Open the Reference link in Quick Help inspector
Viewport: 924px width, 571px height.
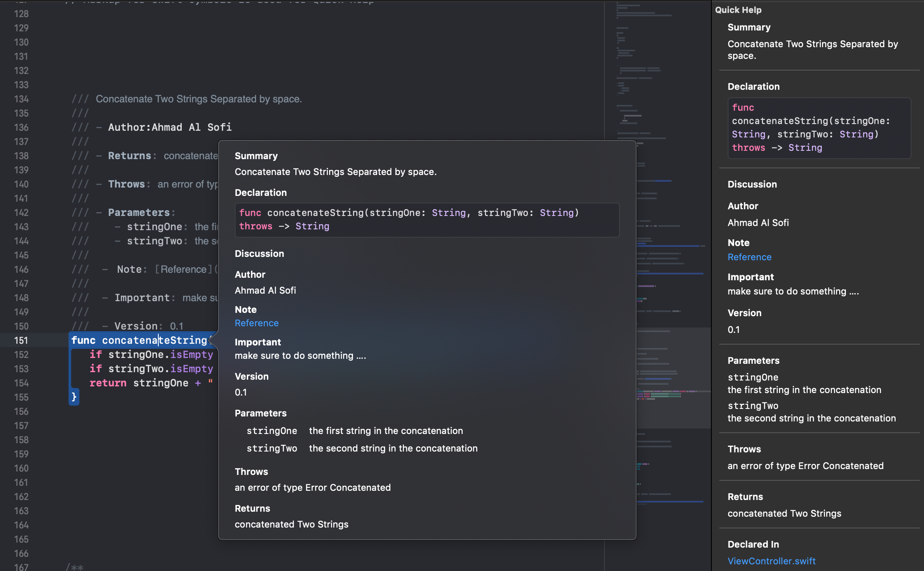tap(749, 257)
